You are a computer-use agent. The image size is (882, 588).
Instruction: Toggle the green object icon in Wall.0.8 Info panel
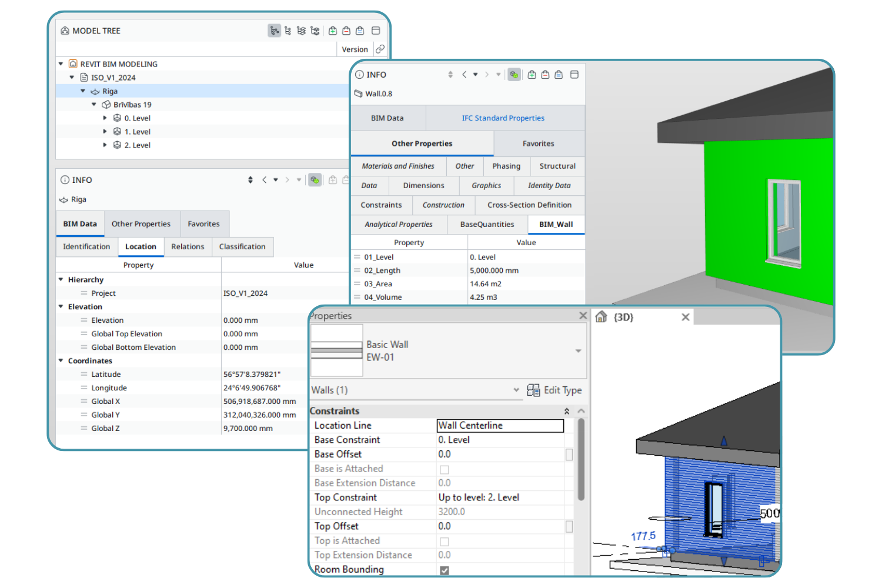(514, 75)
